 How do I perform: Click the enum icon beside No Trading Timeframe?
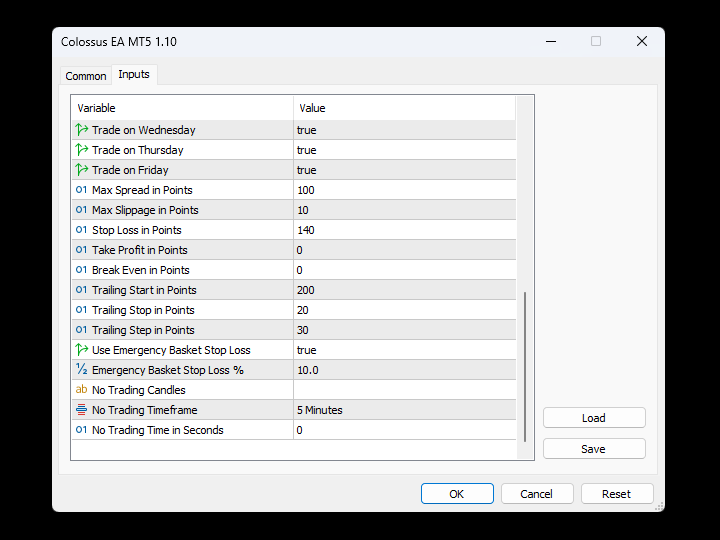(81, 410)
